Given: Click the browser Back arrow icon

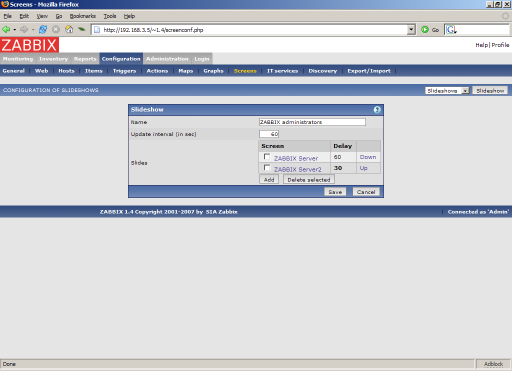Looking at the screenshot, I should click(6, 30).
